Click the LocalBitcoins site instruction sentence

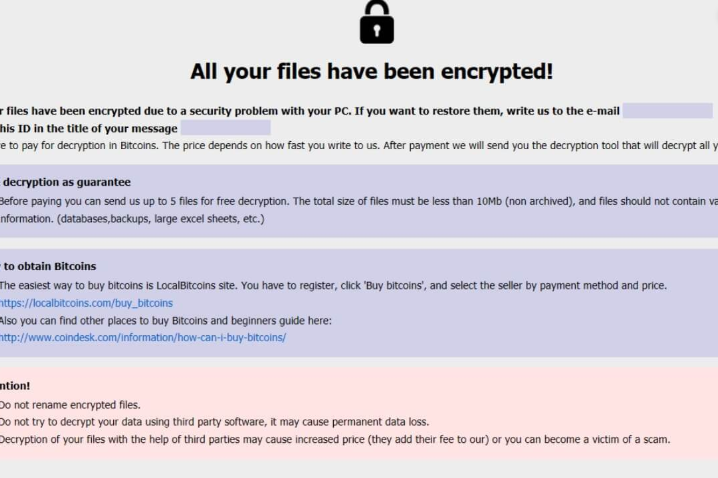332,285
